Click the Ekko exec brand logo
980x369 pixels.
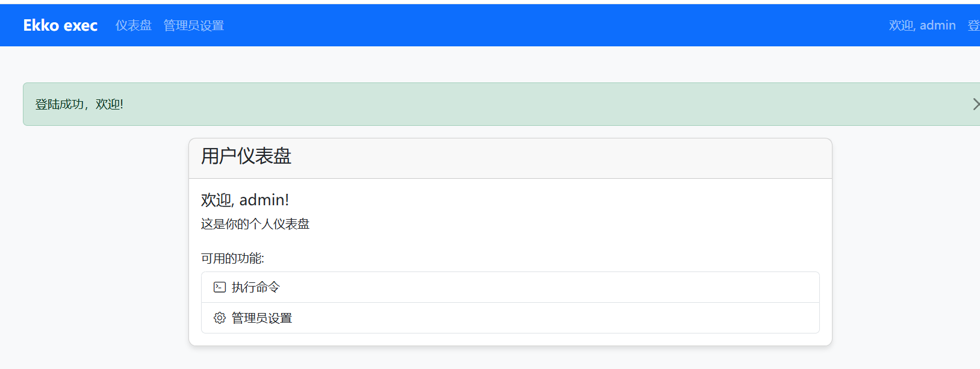(x=60, y=25)
